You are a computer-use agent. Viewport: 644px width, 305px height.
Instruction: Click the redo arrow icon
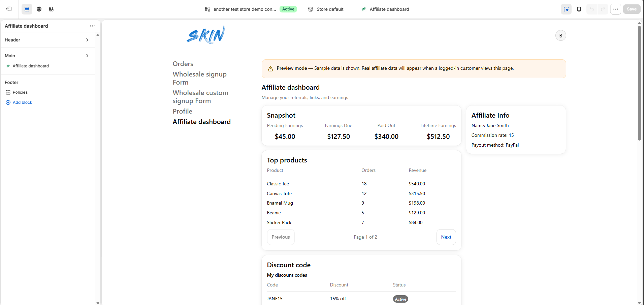pyautogui.click(x=603, y=9)
